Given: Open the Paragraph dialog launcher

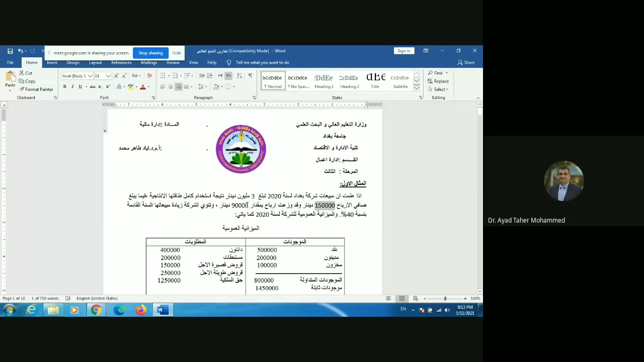Looking at the screenshot, I should [x=254, y=98].
